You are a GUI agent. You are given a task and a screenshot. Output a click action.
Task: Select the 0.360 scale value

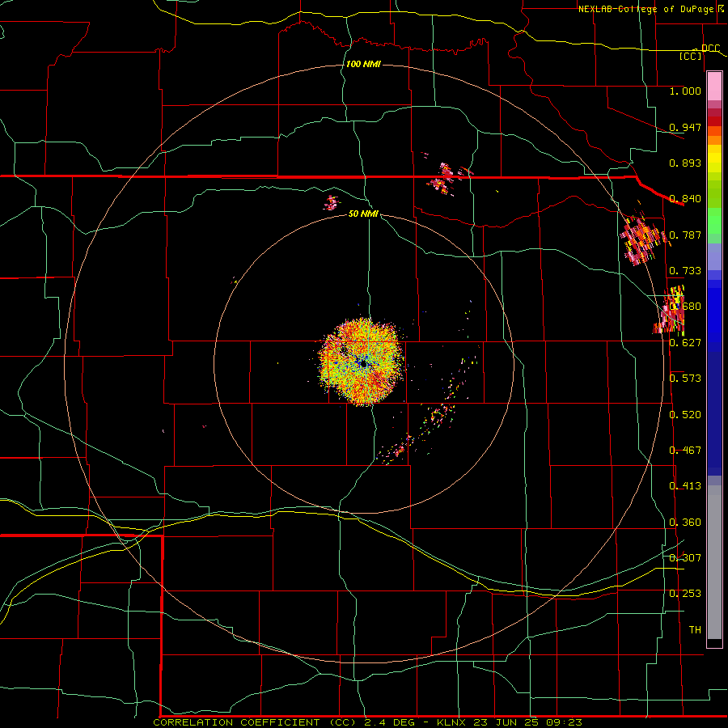coord(685,523)
